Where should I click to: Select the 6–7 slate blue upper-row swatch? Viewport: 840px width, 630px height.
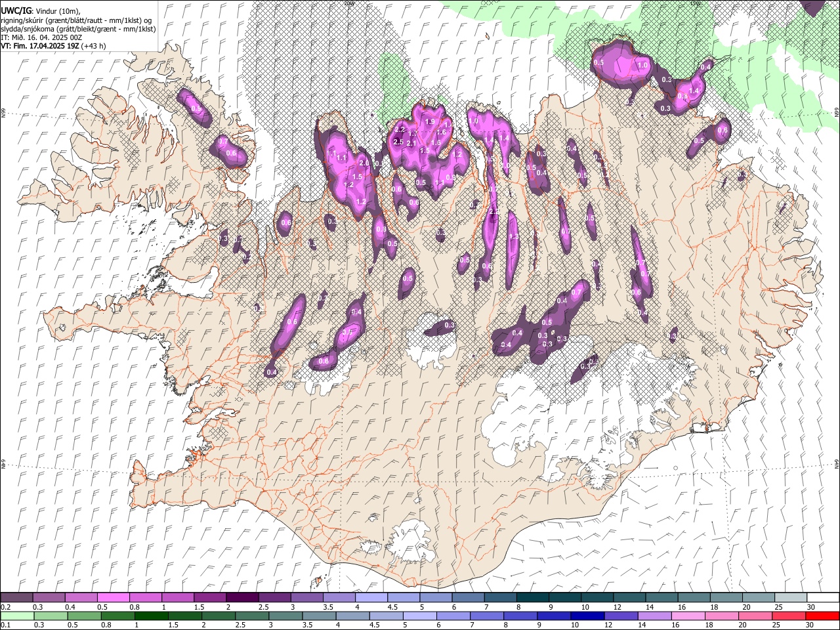(469, 597)
